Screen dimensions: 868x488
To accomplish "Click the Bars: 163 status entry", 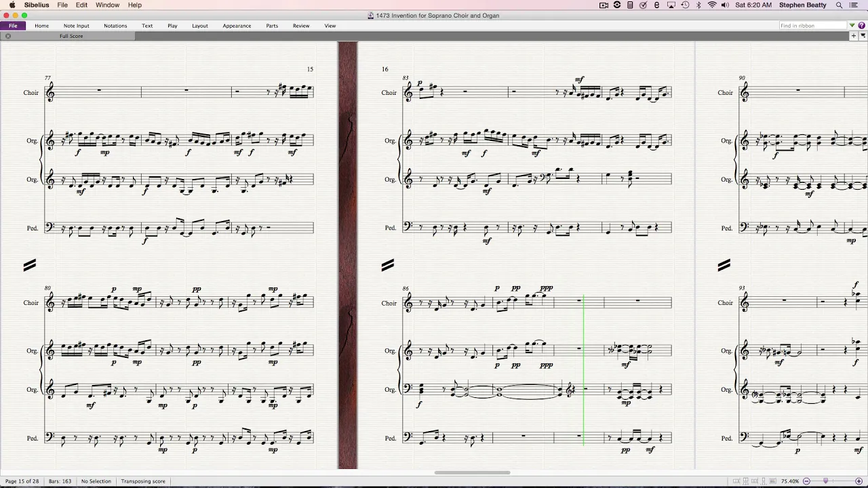I will click(x=60, y=481).
